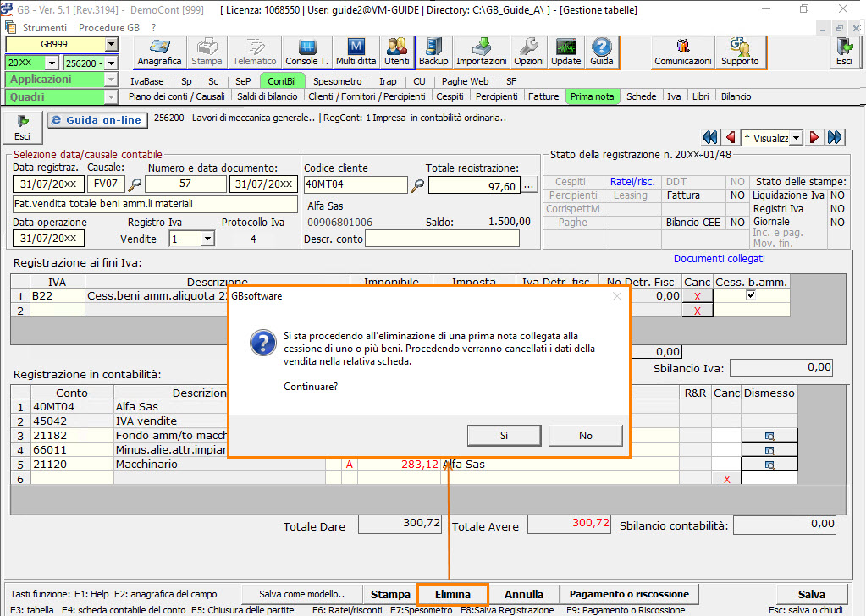Click red X Canc on accounting row 6
This screenshot has height=616, width=866.
726,479
